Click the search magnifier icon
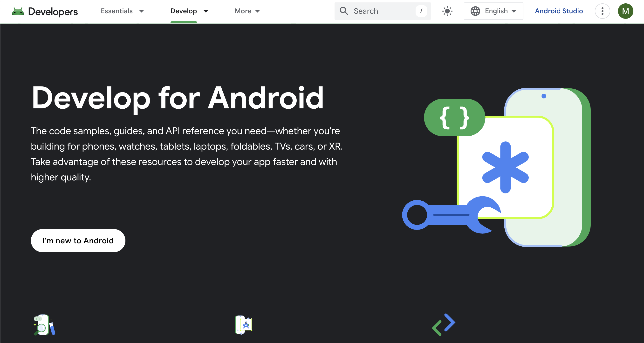The height and width of the screenshot is (343, 644). (x=344, y=11)
